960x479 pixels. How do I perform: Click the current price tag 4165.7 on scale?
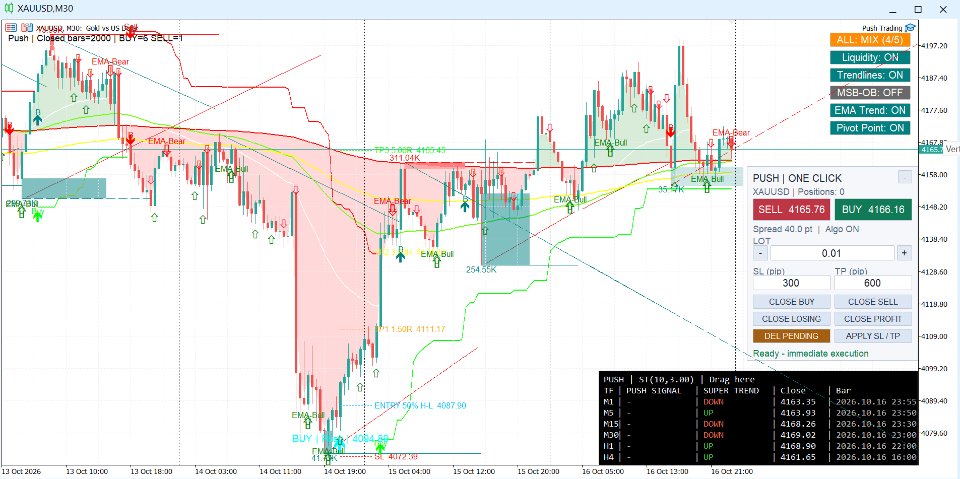(932, 149)
